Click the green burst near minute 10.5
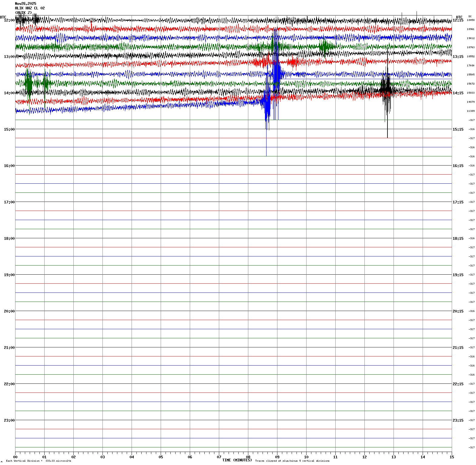 [x=324, y=47]
